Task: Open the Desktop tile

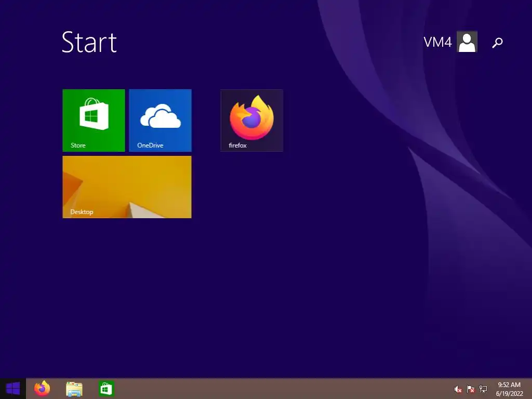Action: [127, 187]
